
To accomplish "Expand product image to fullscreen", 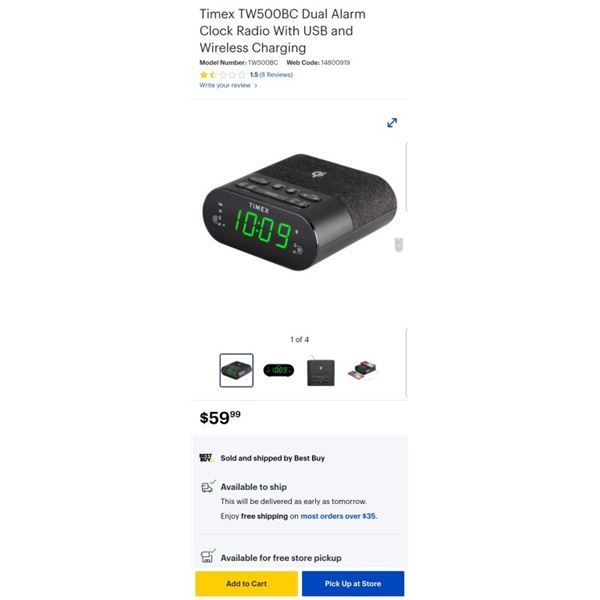I will 392,123.
